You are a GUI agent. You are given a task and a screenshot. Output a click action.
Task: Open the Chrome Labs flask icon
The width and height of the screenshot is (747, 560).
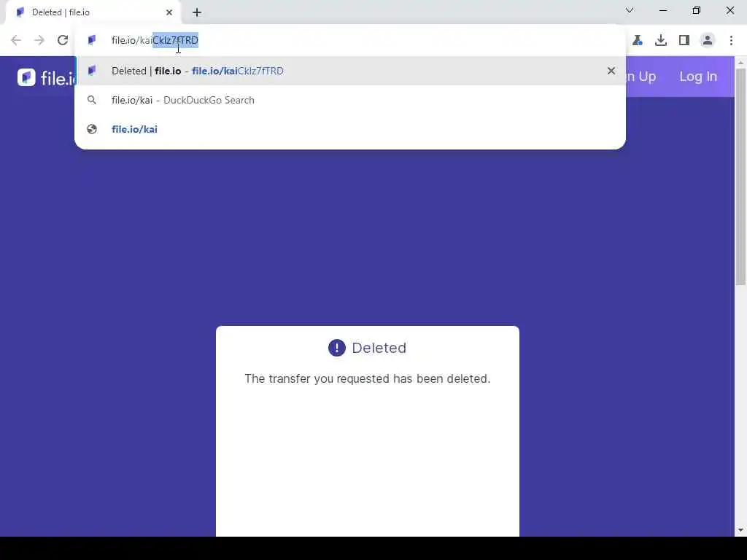point(638,40)
